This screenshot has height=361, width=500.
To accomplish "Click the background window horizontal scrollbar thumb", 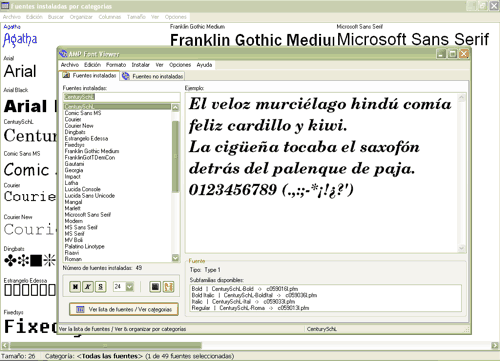I will pos(106,345).
